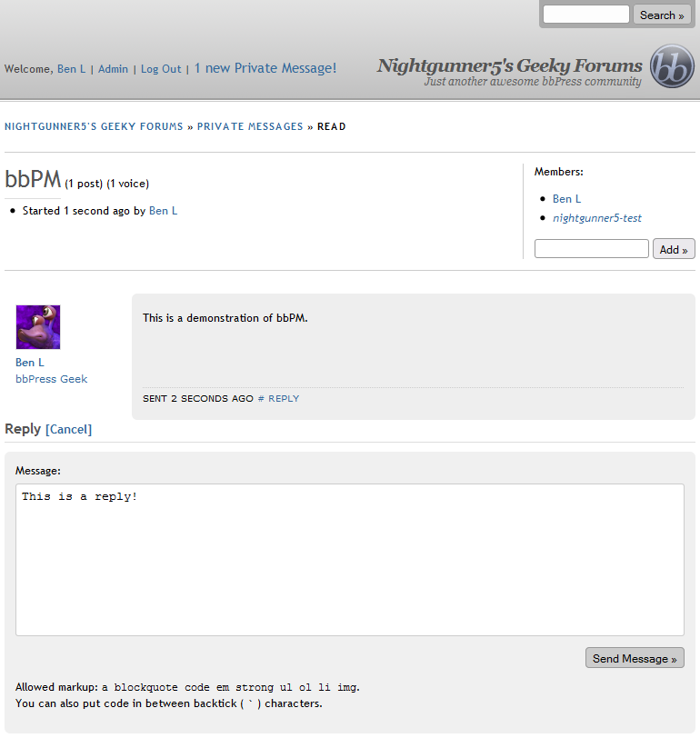
Task: Open the Private Messages breadcrumb link
Action: coord(250,126)
